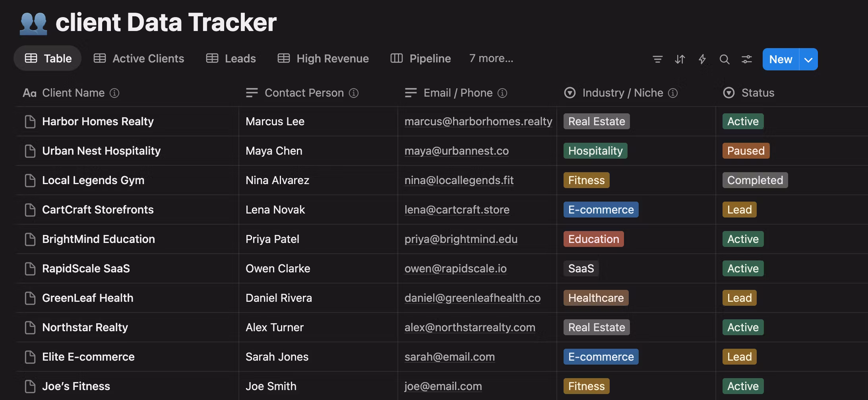Viewport: 868px width, 400px height.
Task: Select the 'Maya Chen' contact cell
Action: 318,151
